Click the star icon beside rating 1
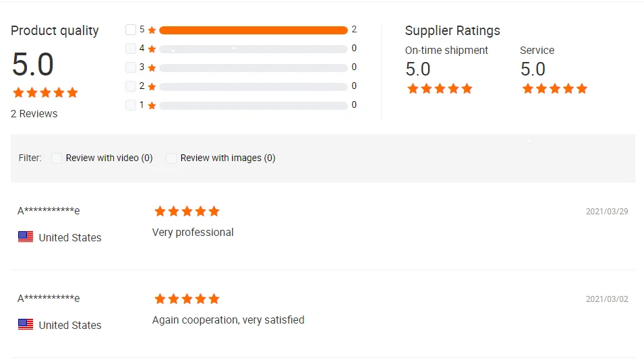Screen dimensions: 644x364 (x=152, y=106)
